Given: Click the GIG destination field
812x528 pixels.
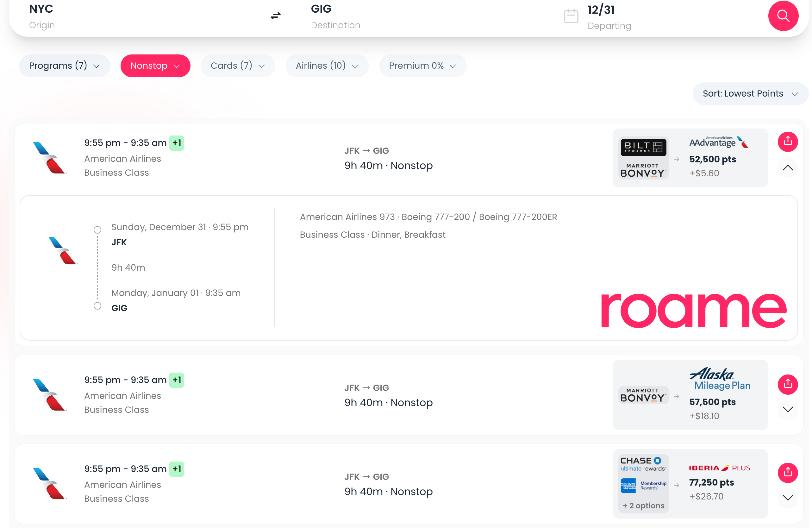Looking at the screenshot, I should 335,16.
